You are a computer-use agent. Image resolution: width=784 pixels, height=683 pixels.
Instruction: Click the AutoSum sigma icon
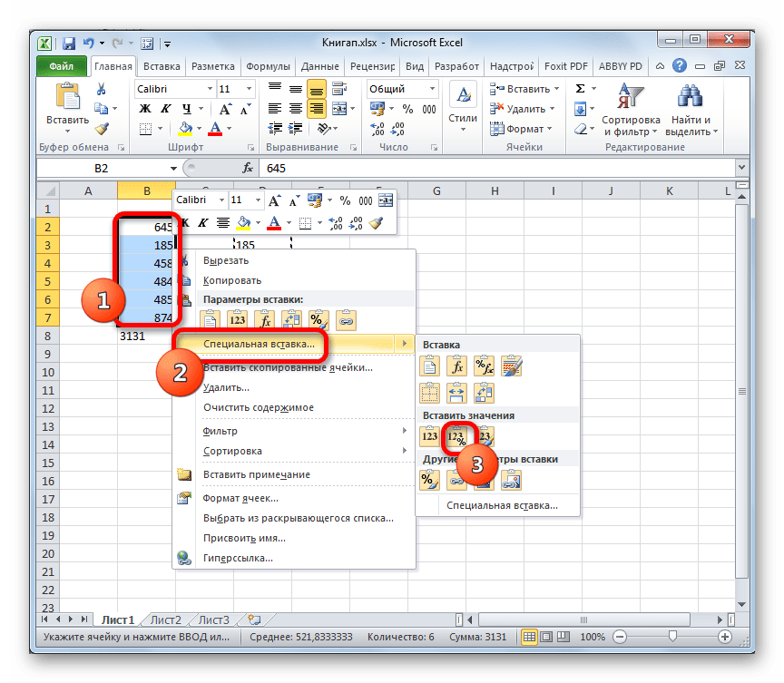pyautogui.click(x=580, y=89)
